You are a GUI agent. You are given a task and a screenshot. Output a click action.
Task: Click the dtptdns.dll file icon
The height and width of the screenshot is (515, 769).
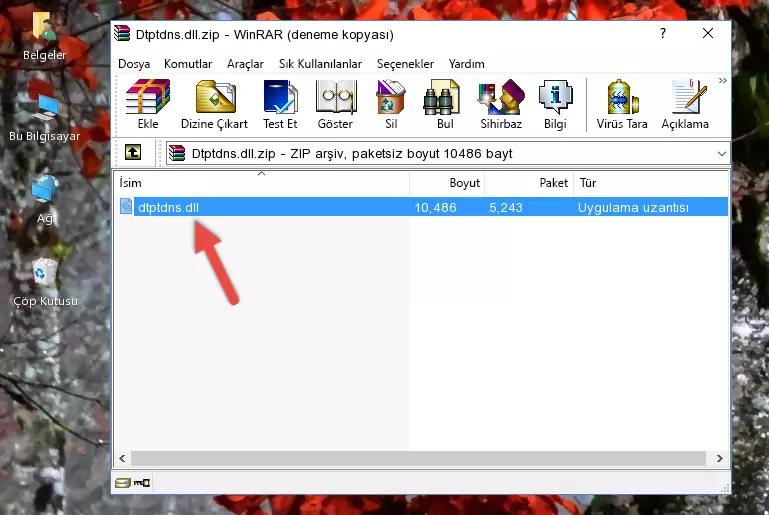click(x=126, y=206)
